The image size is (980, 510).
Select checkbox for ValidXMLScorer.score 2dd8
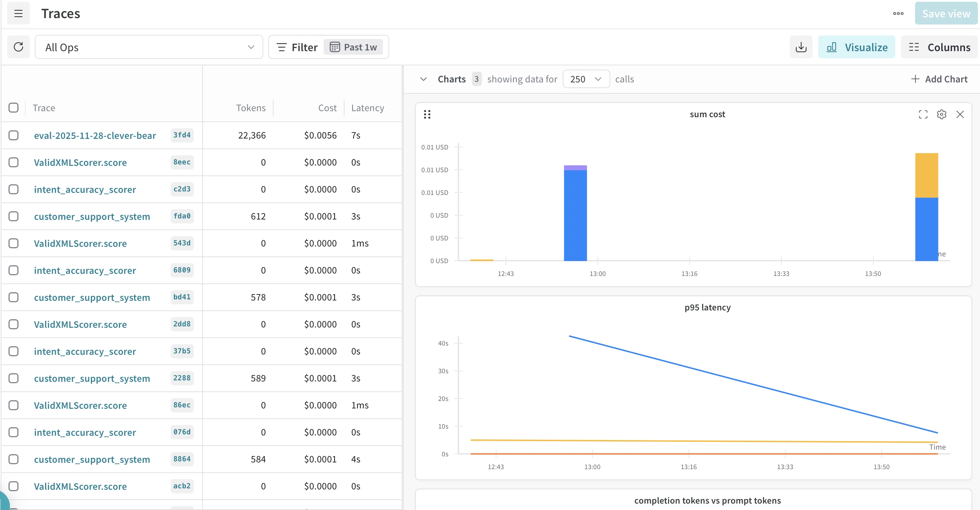click(13, 325)
